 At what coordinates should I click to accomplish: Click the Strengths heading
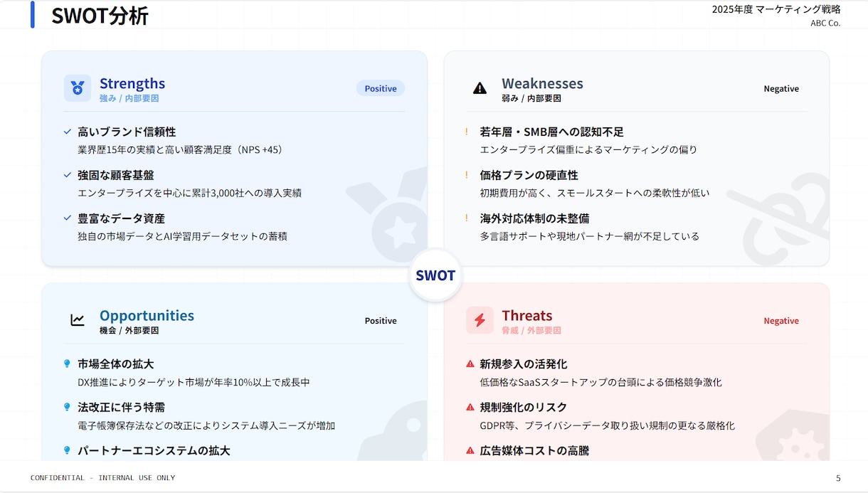132,83
